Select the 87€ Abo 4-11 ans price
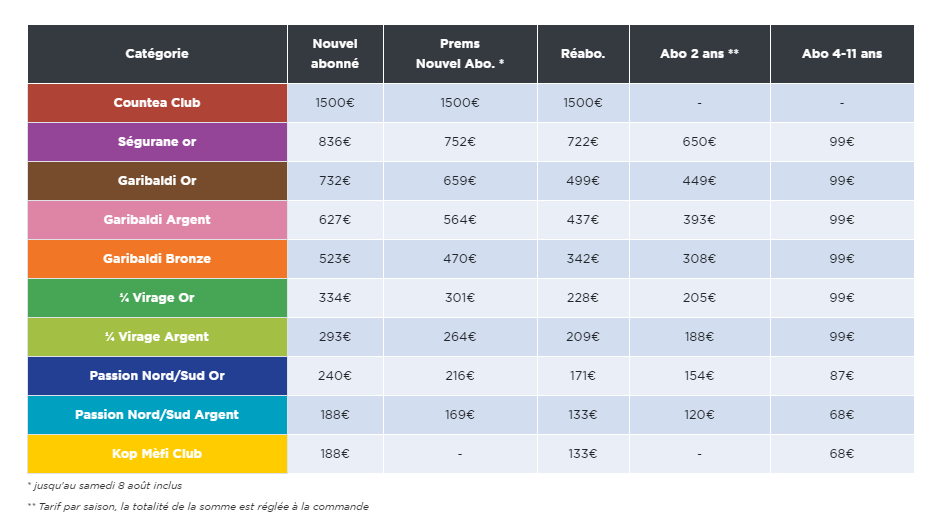935x527 pixels. (842, 376)
